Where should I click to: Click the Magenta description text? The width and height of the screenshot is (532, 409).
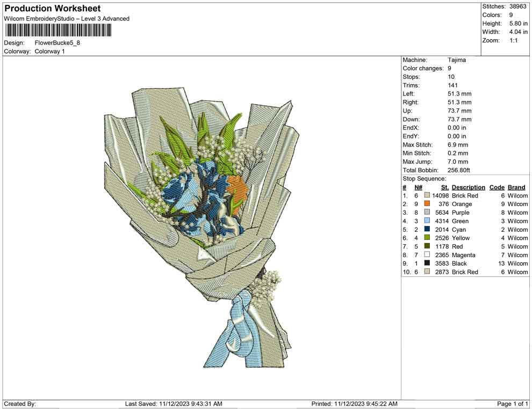463,255
